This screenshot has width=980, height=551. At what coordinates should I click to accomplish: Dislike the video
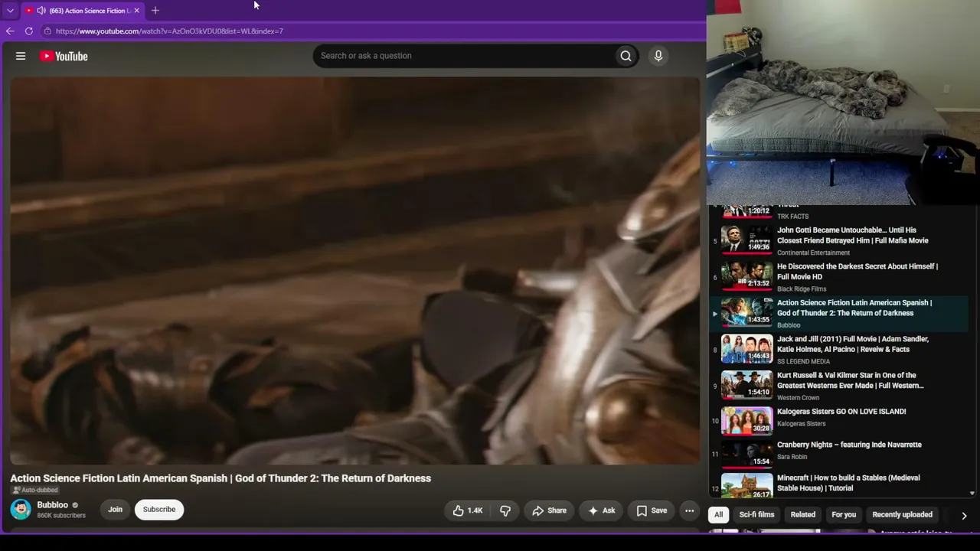tap(505, 510)
